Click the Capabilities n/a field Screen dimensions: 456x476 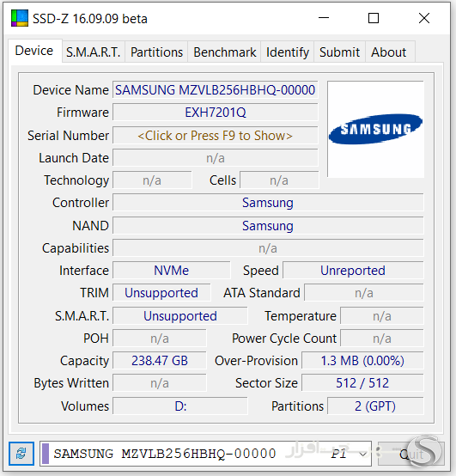click(268, 248)
